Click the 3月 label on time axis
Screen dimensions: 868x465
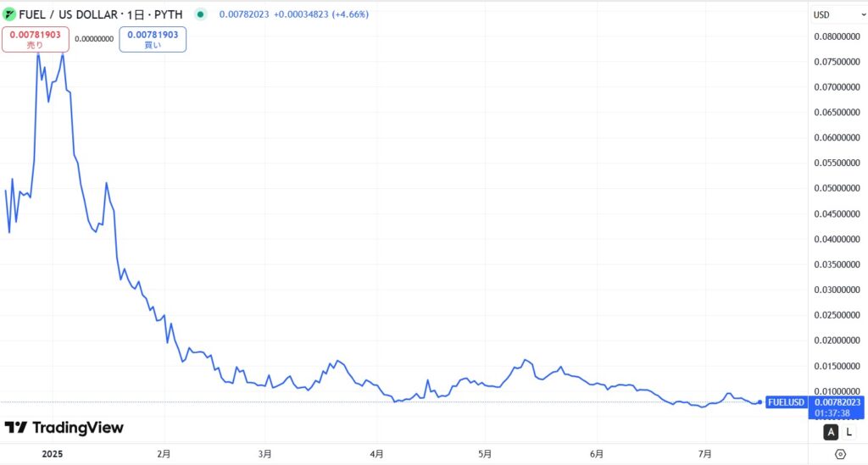[x=265, y=454]
